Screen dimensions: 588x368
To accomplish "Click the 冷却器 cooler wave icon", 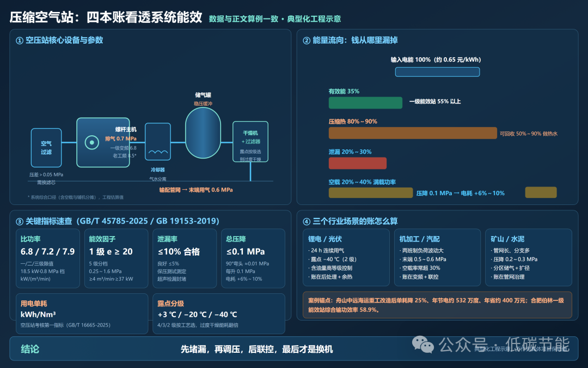I will (x=158, y=152).
